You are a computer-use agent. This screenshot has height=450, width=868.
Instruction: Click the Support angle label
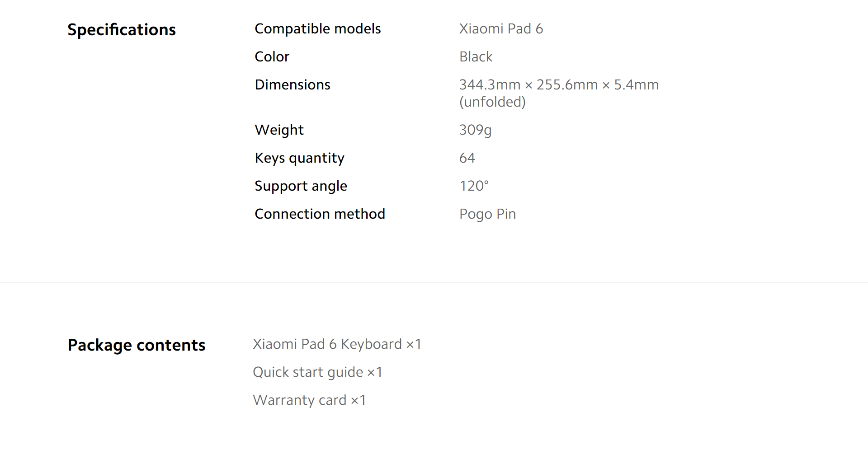(x=301, y=186)
